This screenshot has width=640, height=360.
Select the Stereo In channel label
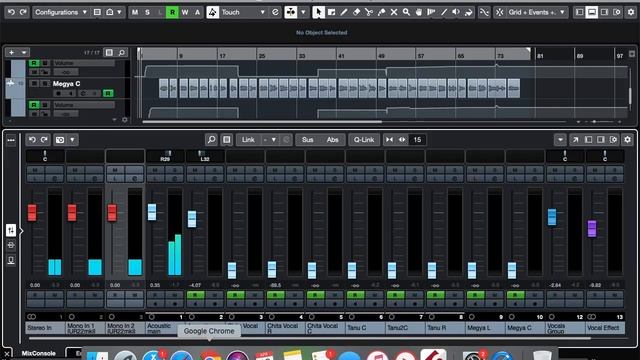[45, 328]
